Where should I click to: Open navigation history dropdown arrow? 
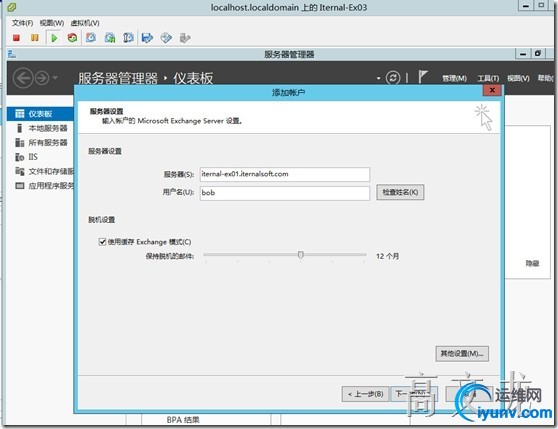[x=55, y=77]
